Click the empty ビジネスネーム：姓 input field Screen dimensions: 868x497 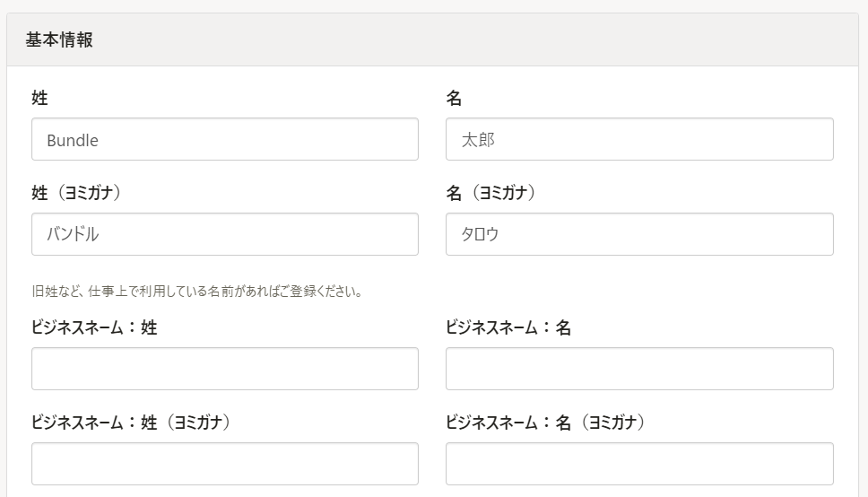(224, 369)
